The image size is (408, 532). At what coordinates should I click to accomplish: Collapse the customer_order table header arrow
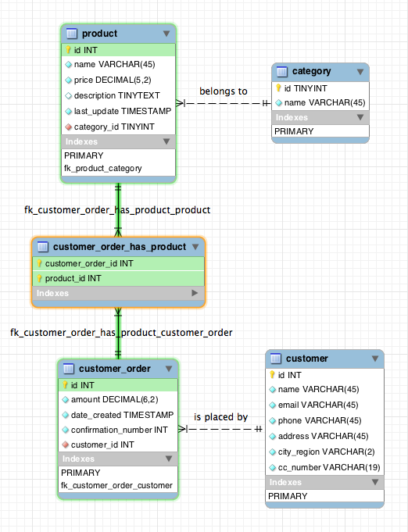tap(169, 369)
